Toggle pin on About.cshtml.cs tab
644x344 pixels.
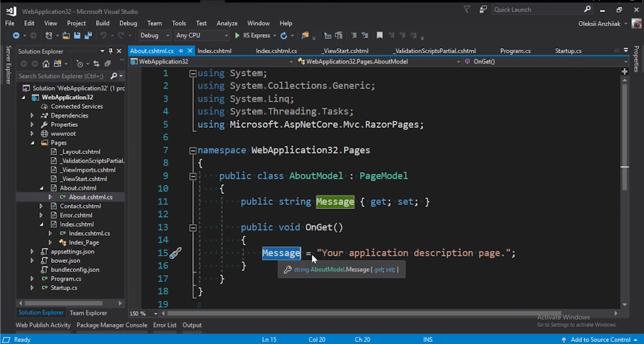[181, 51]
